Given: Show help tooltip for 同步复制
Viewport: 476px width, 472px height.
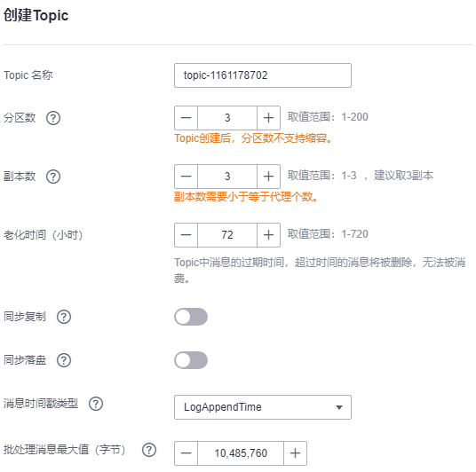Looking at the screenshot, I should 64,317.
